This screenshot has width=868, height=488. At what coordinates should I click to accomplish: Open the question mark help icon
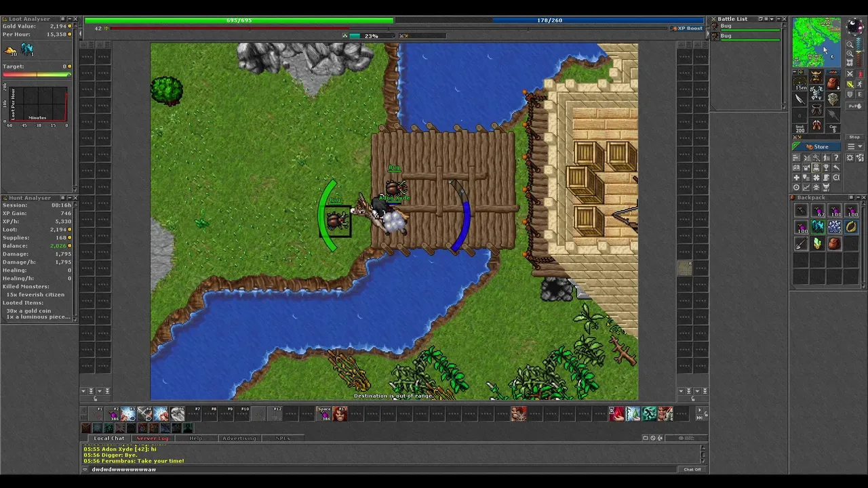[836, 158]
